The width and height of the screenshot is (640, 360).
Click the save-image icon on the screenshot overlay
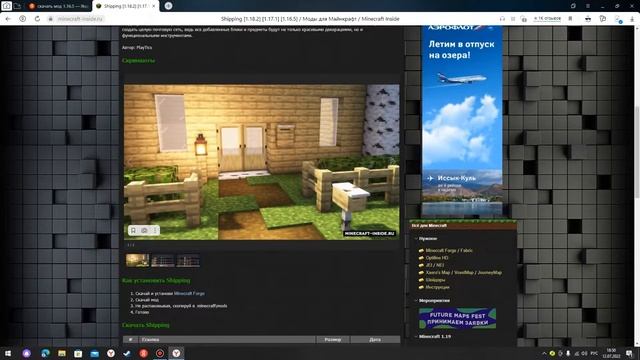click(133, 231)
